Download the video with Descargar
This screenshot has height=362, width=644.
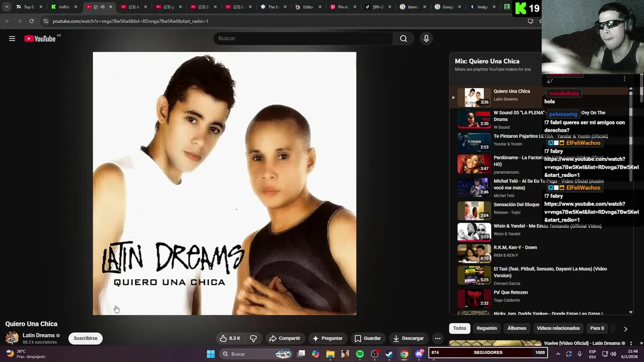pyautogui.click(x=409, y=338)
